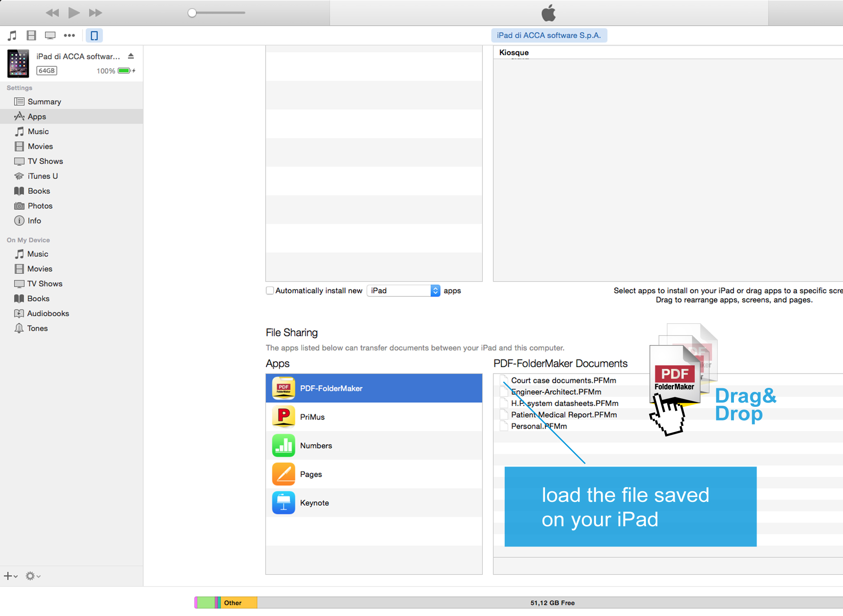
Task: Select Court case documents.PFMm file
Action: coord(564,380)
